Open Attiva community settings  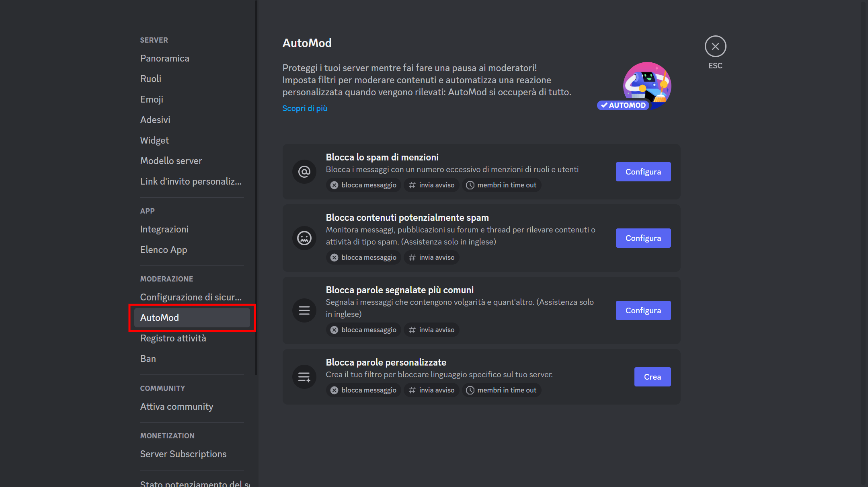click(x=177, y=407)
